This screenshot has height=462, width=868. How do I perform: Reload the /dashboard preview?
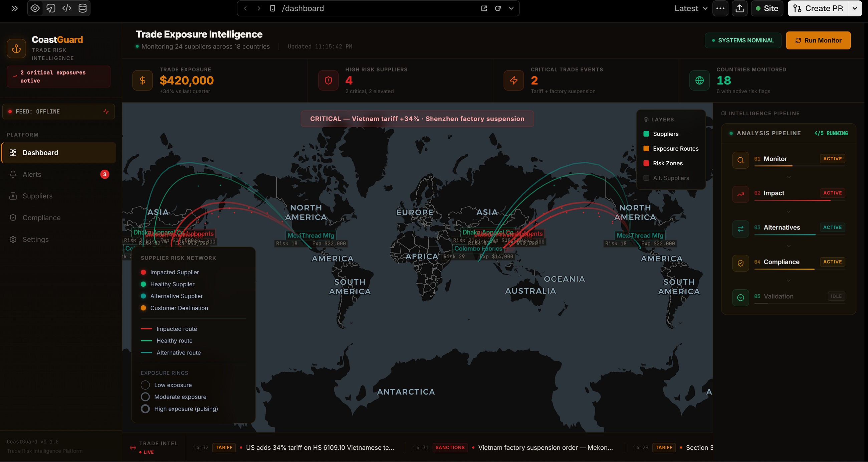coord(498,8)
